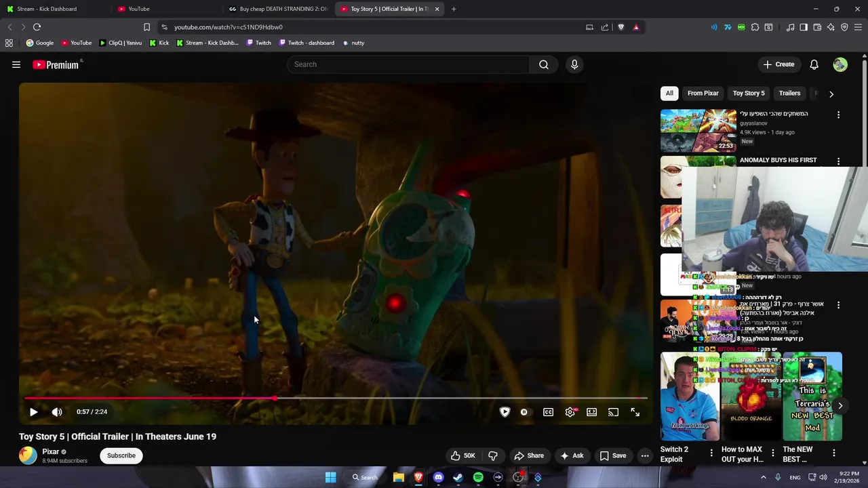The height and width of the screenshot is (488, 868).
Task: Open the Twitch - dashboard bookmark
Action: pos(305,43)
